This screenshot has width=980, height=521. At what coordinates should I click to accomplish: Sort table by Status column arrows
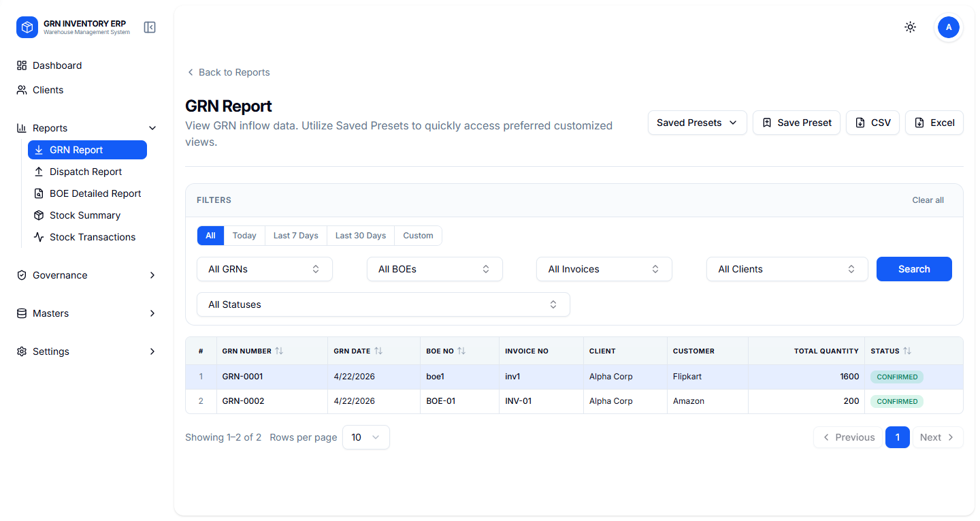[907, 351]
